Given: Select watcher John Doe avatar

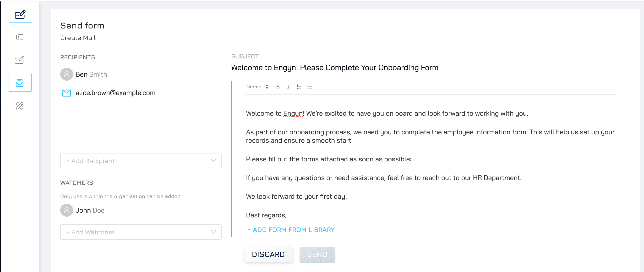Looking at the screenshot, I should pyautogui.click(x=66, y=210).
